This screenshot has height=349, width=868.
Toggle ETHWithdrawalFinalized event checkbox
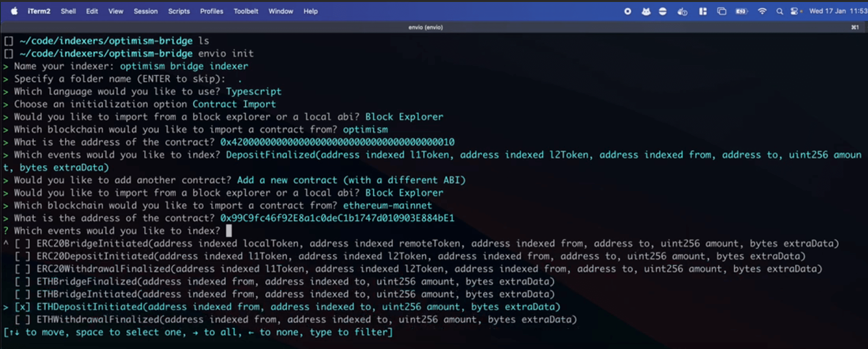[23, 319]
